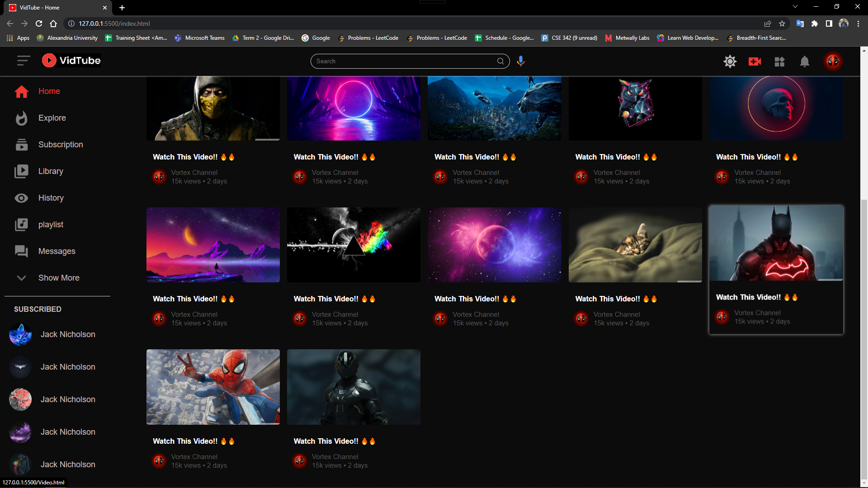The height and width of the screenshot is (488, 868).
Task: Click the browser home button
Action: (53, 23)
